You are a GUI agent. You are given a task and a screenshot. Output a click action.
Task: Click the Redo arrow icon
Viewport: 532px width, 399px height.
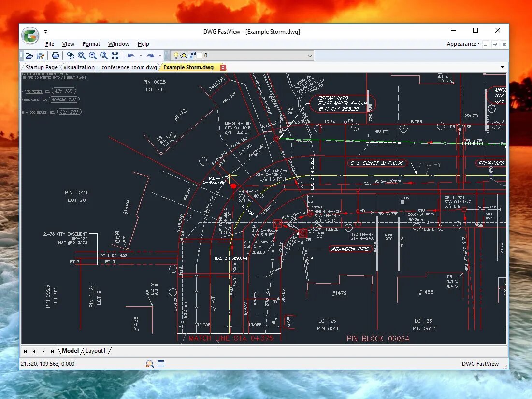pyautogui.click(x=150, y=56)
